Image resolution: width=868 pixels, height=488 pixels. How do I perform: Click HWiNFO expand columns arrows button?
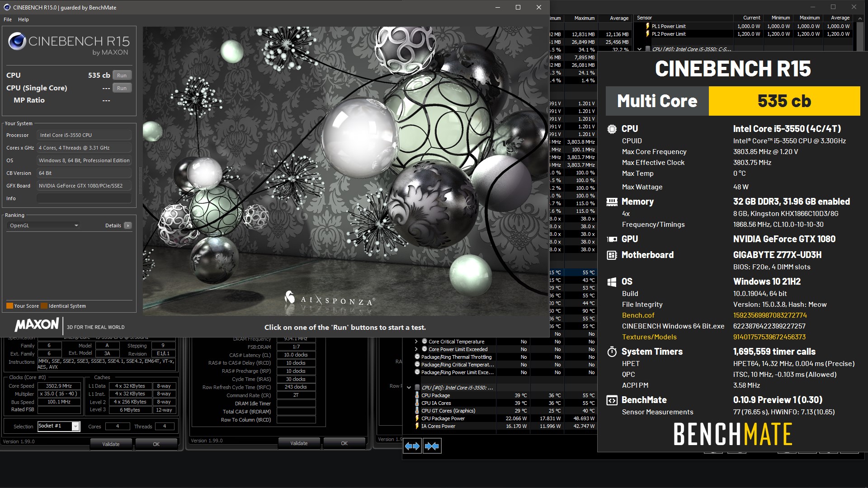point(412,446)
